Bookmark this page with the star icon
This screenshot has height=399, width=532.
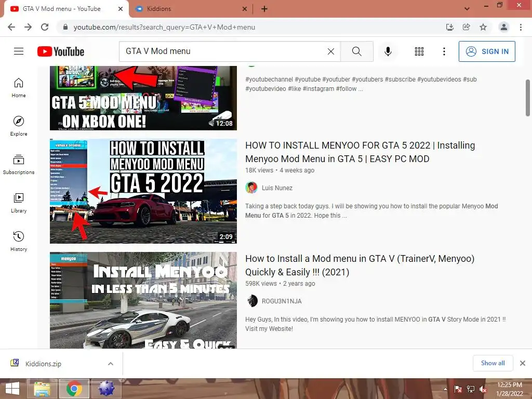(x=483, y=27)
